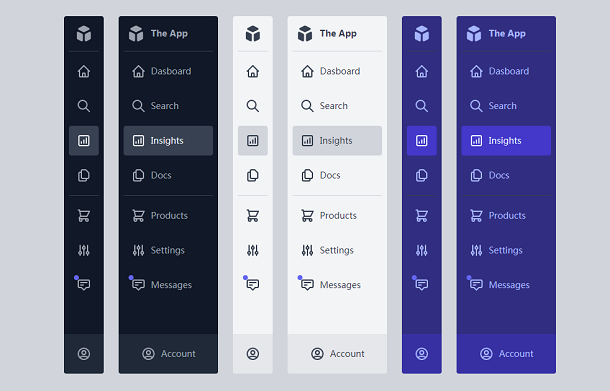Open home icon in dark collapsed sidebar
Screen dimensions: 610x391
click(84, 71)
